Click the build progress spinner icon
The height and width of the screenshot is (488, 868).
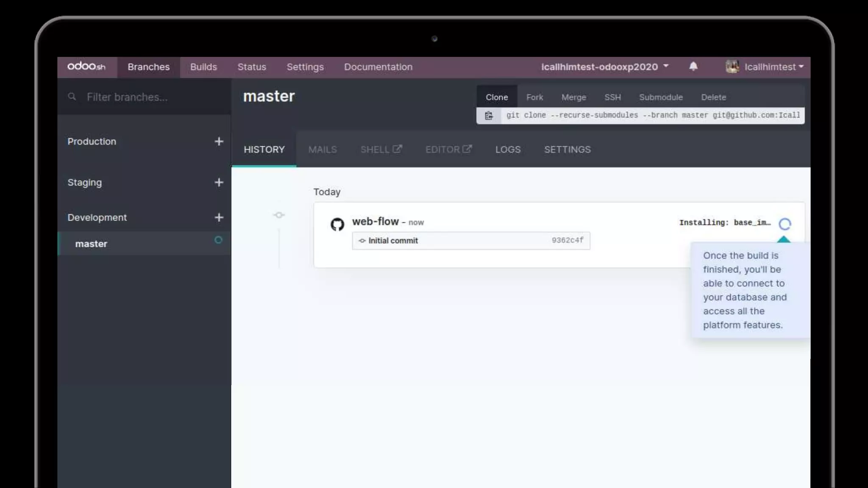click(x=785, y=224)
